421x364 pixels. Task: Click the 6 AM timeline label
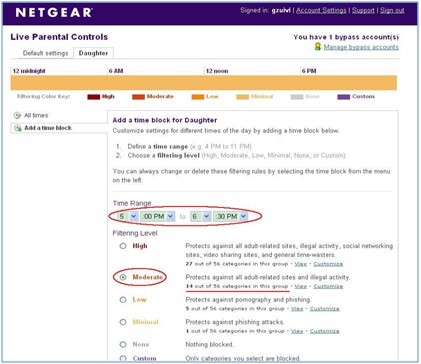116,71
